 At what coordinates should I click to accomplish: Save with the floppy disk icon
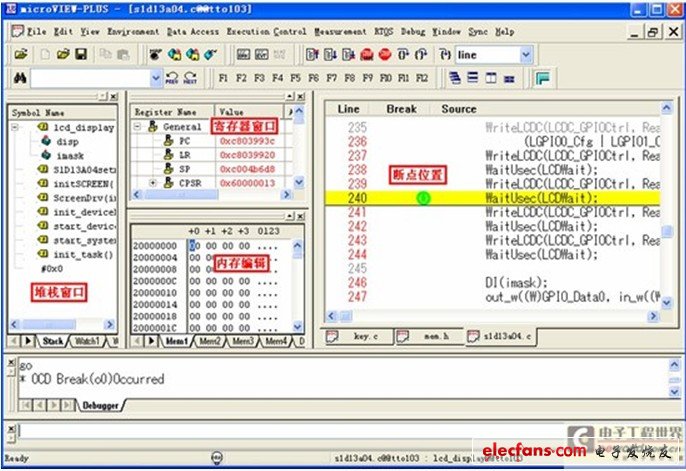point(81,54)
